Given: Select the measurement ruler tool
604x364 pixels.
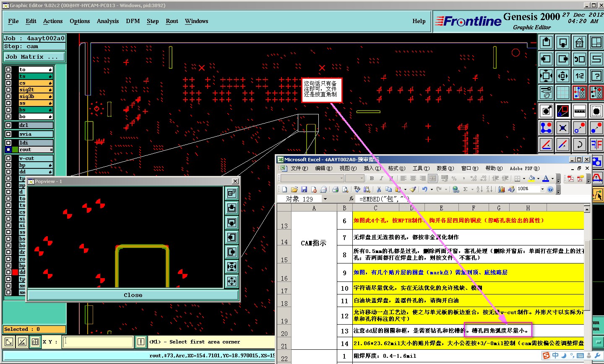Looking at the screenshot, I should pos(579,111).
